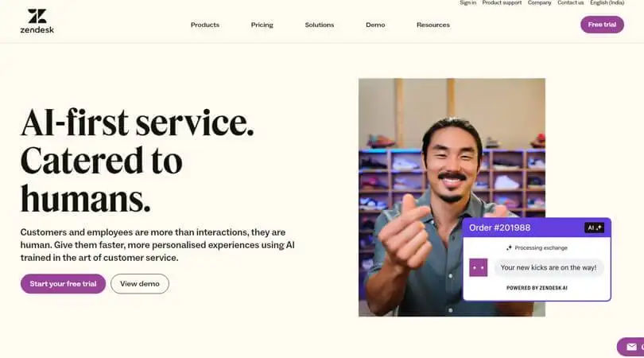Screen dimensions: 644x358
Task: Click the purple bot avatar icon
Action: [478, 267]
